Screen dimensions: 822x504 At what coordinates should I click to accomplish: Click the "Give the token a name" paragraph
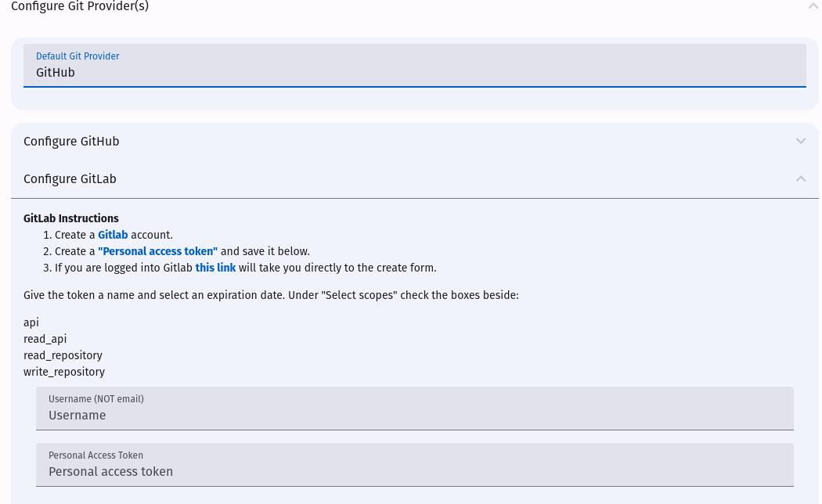[271, 295]
